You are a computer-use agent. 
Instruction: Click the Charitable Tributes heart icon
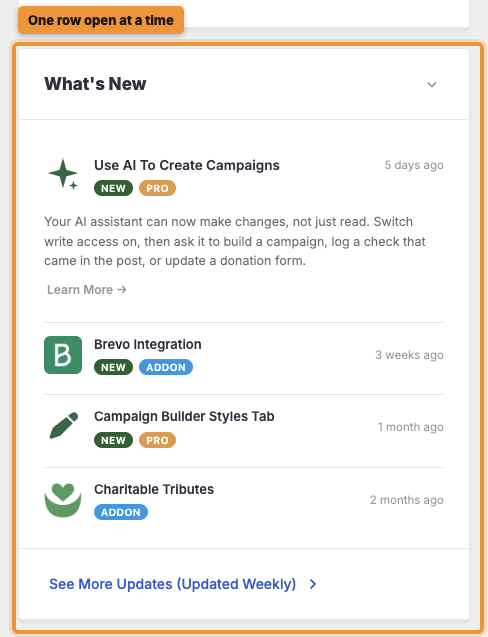(63, 500)
